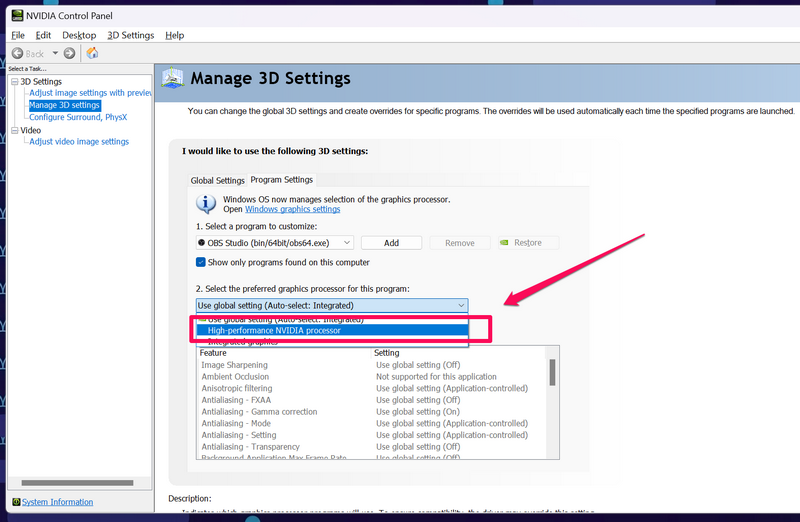800x522 pixels.
Task: Go to the Home icon in toolbar
Action: click(x=92, y=53)
